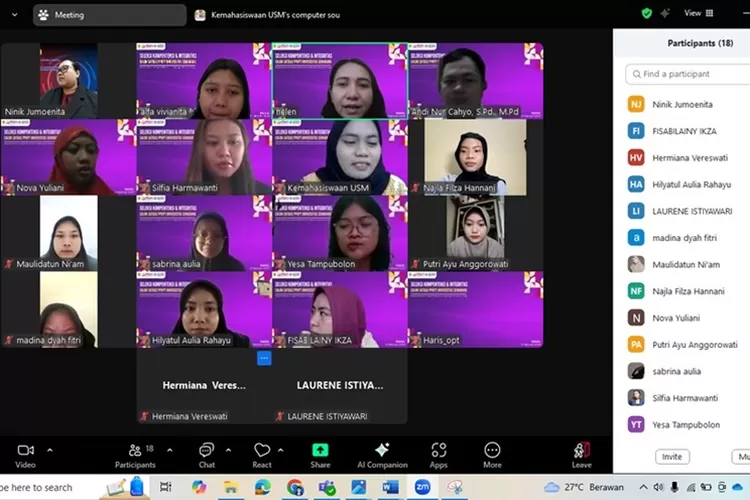Open the Chat panel

point(207,456)
